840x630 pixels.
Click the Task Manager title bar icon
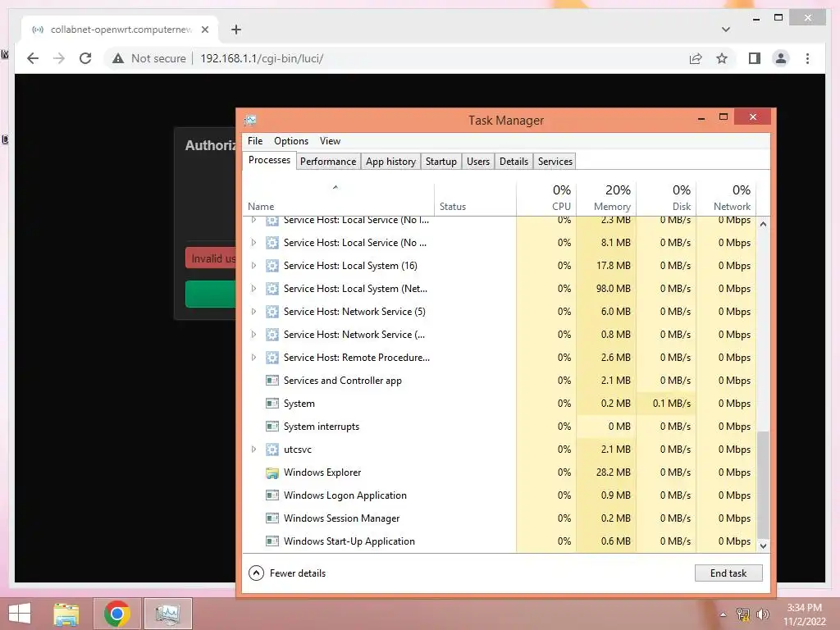(x=250, y=120)
